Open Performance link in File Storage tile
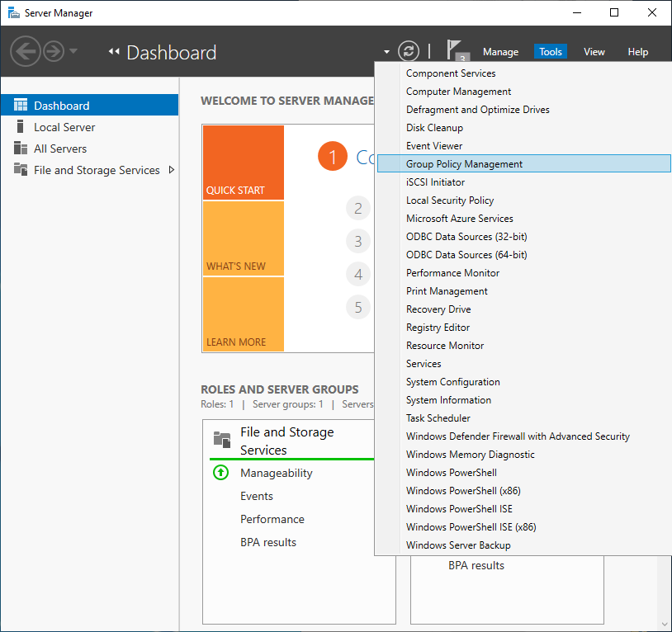The image size is (672, 632). click(272, 519)
